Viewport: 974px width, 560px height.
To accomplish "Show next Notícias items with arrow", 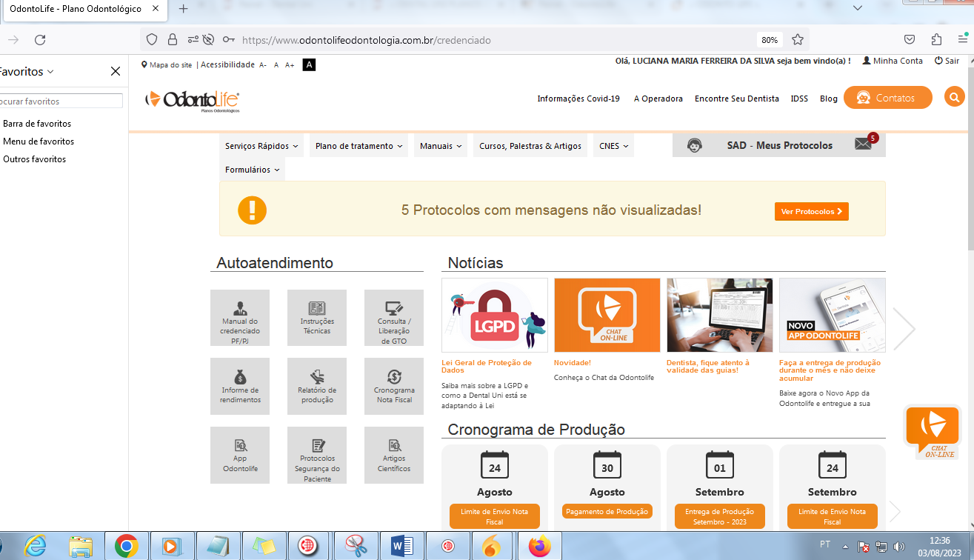I will [904, 328].
